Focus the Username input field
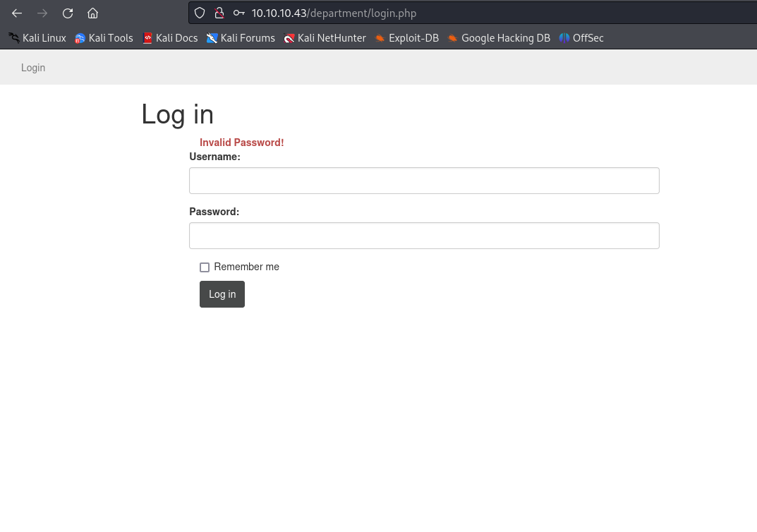This screenshot has height=532, width=757. (424, 181)
